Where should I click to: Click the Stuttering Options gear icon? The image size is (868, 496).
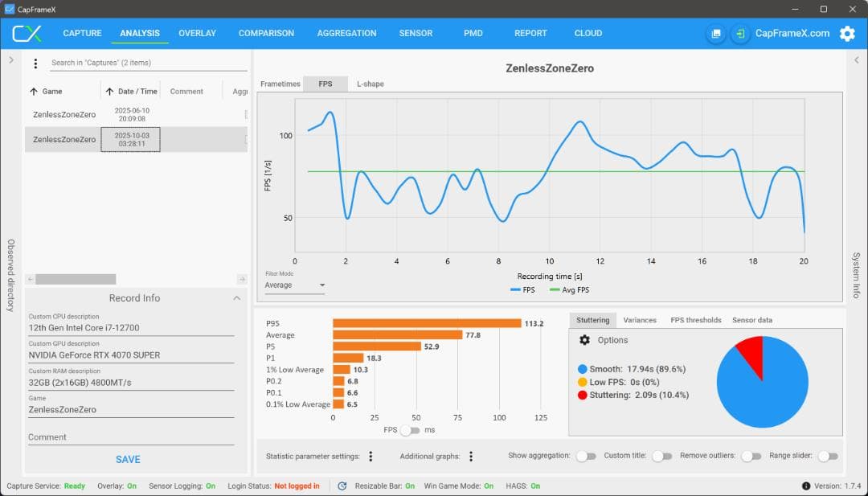tap(585, 340)
